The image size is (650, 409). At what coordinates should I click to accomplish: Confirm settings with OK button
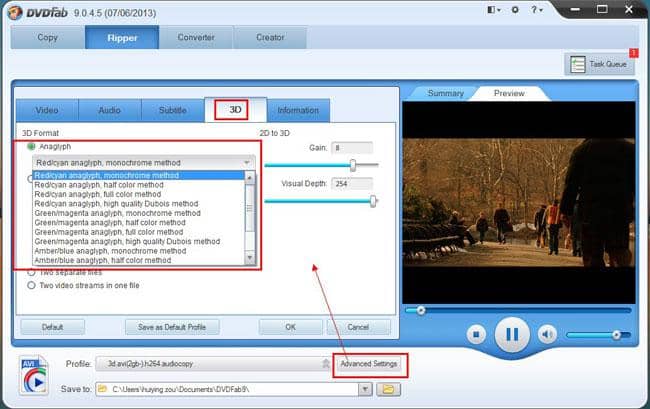point(291,327)
